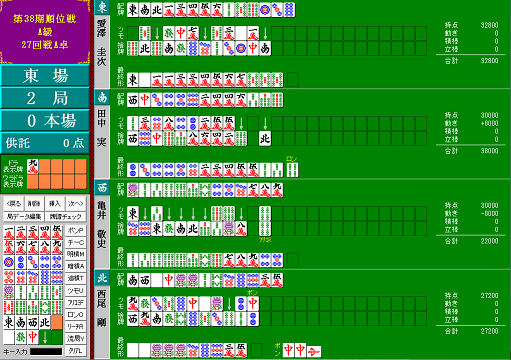Choose the 1-pin circle tile in palette
The width and height of the screenshot is (511, 360).
coord(9,262)
